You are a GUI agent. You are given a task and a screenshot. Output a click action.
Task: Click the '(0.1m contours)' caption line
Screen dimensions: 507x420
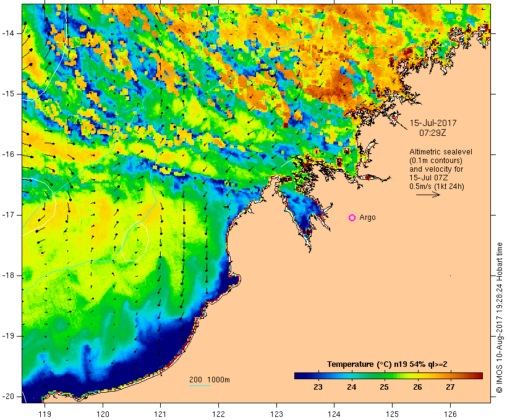[436, 161]
